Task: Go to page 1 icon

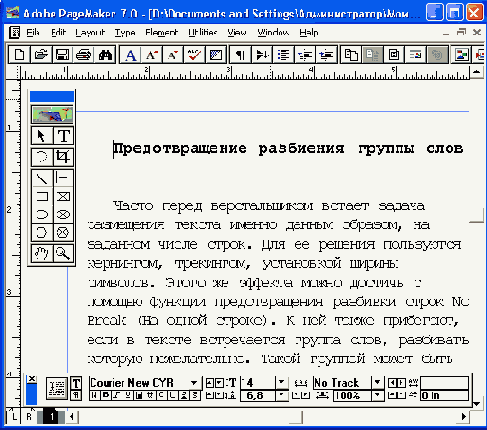Action: 52,416
